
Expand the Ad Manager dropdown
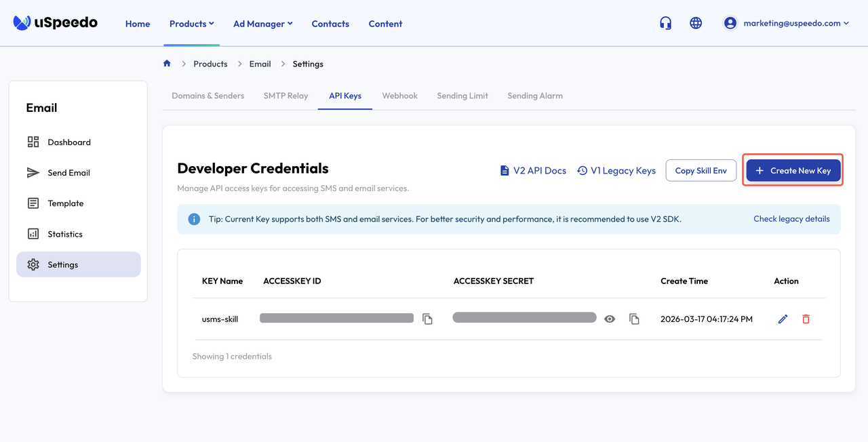pos(262,24)
